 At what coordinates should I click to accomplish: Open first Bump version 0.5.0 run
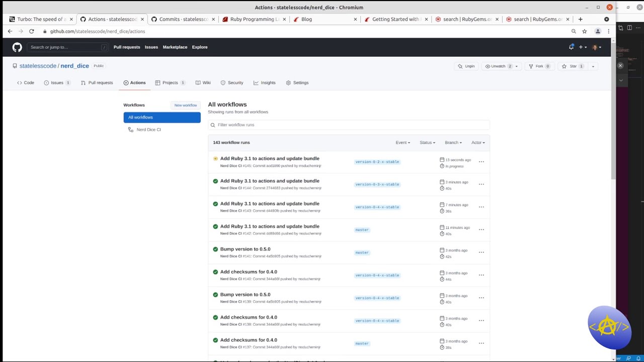[x=245, y=249]
